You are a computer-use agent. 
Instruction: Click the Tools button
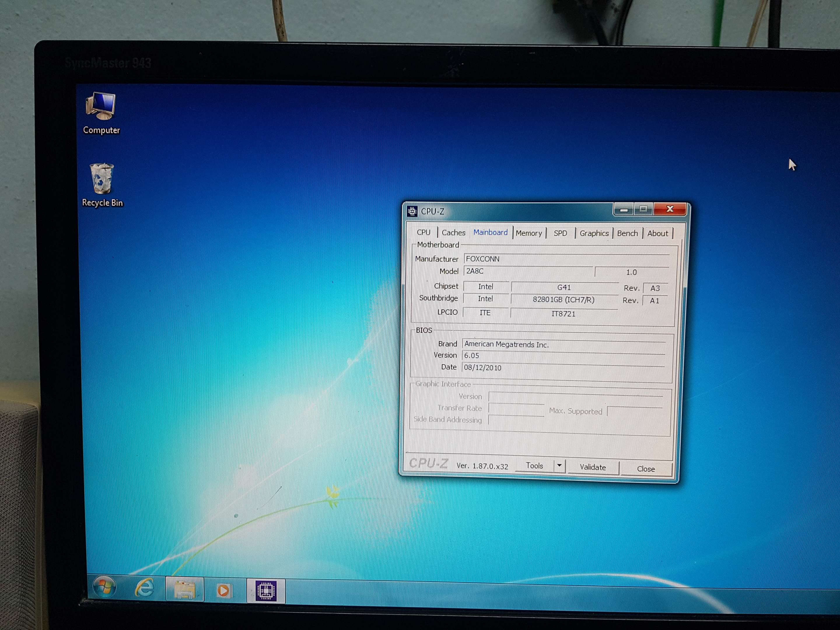(x=534, y=466)
